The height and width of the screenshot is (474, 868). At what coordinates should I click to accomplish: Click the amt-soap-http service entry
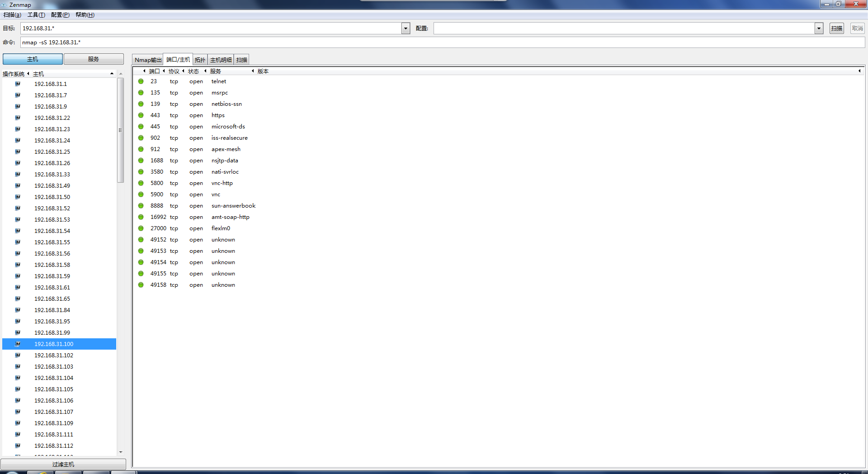(230, 217)
